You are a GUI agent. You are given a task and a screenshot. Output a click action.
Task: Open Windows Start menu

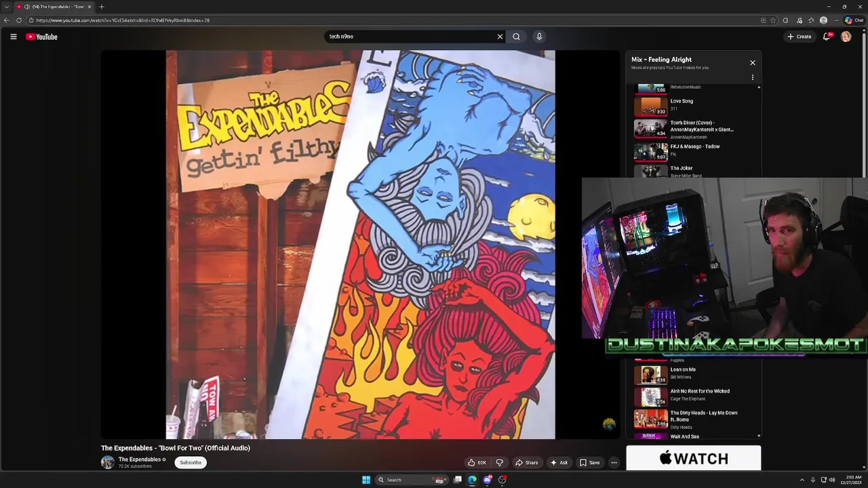(x=366, y=480)
